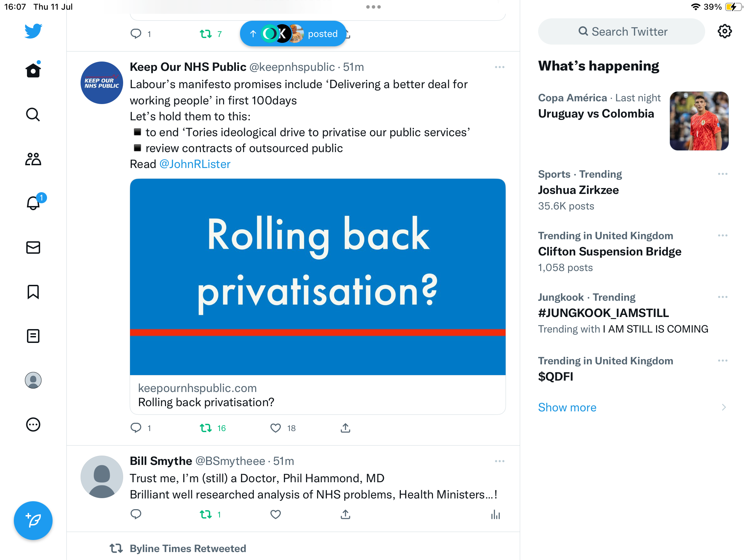Retweet the Keep Our NHS Public tweet
The height and width of the screenshot is (560, 747).
click(206, 428)
